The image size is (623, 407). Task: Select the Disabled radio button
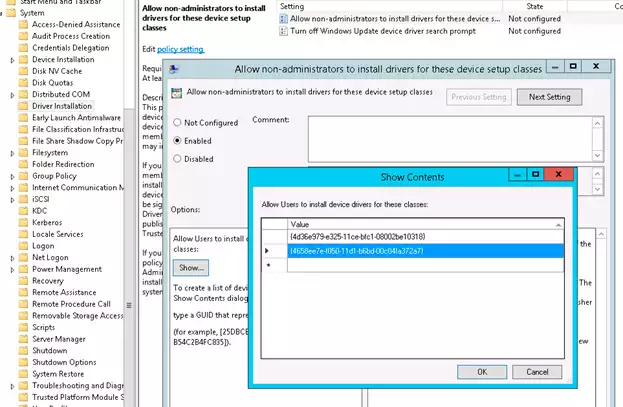[179, 158]
